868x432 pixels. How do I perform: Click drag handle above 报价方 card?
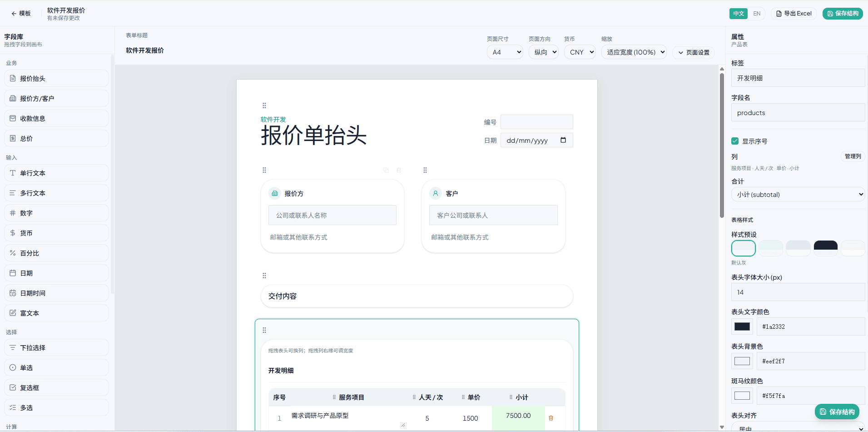pyautogui.click(x=264, y=170)
